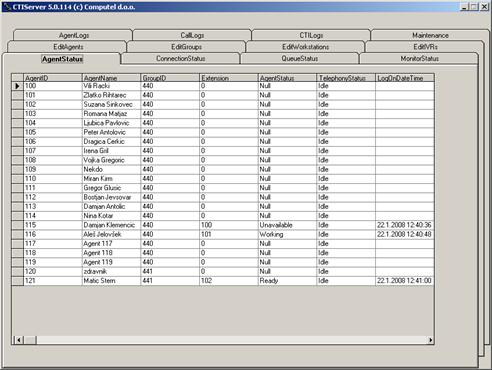
Task: Click the application icon in title bar
Action: coord(7,7)
